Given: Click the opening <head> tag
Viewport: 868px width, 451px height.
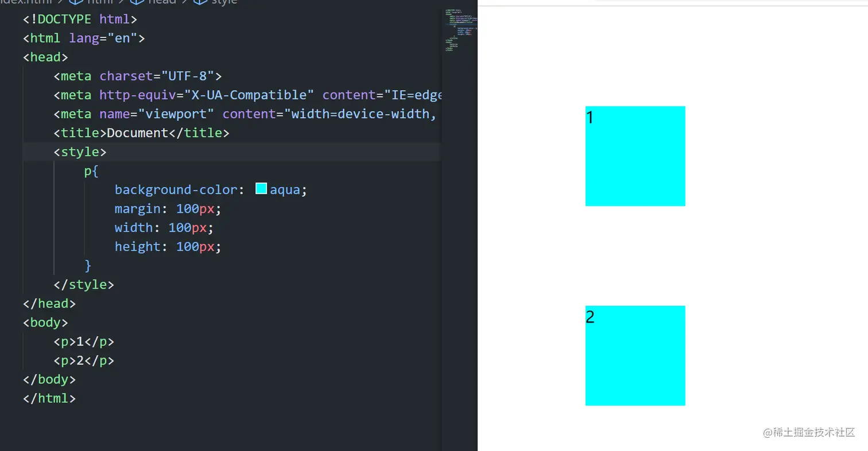Looking at the screenshot, I should pyautogui.click(x=45, y=57).
